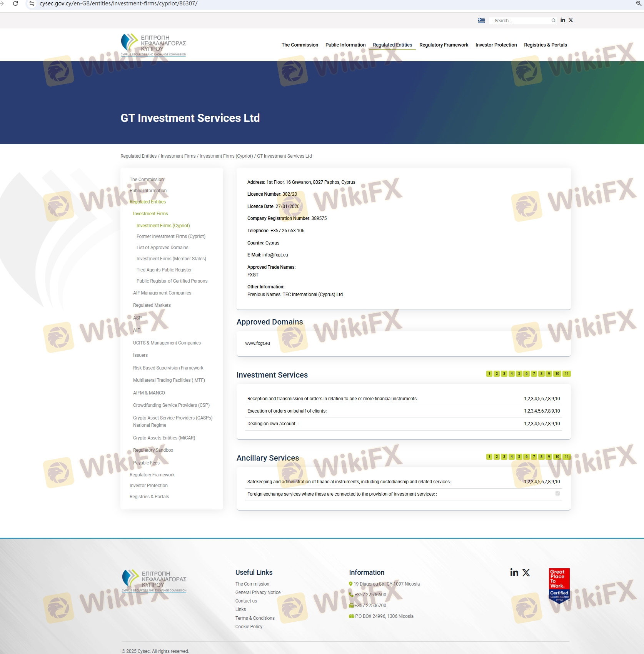644x654 pixels.
Task: Click the info@fxgt.eu email link
Action: pos(275,255)
